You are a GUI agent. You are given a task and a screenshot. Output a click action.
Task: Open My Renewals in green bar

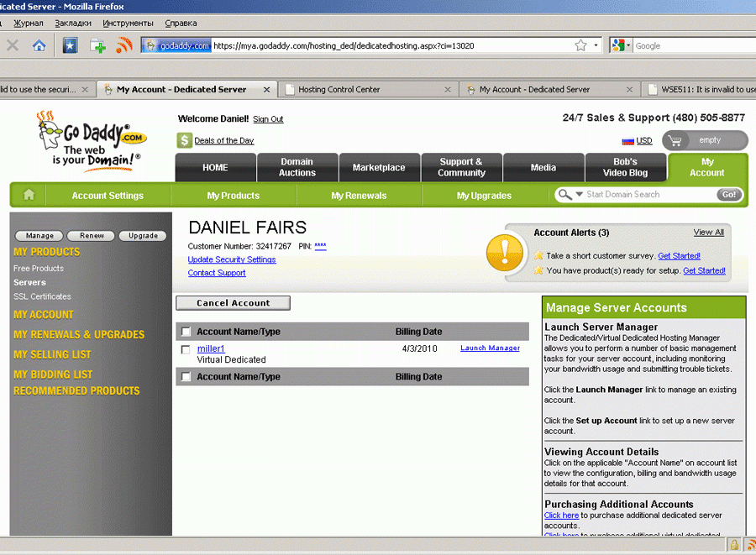[x=359, y=196]
